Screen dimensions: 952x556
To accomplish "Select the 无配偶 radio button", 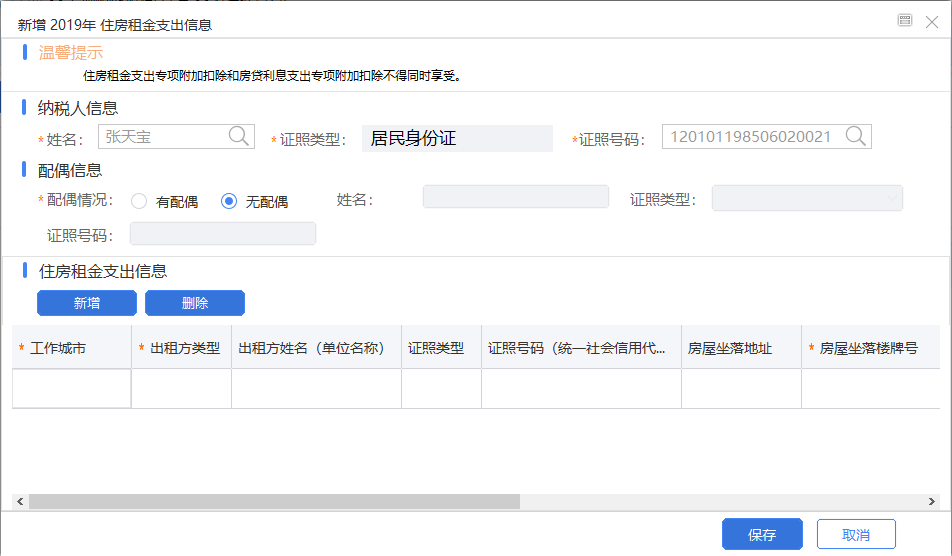I will (x=229, y=201).
